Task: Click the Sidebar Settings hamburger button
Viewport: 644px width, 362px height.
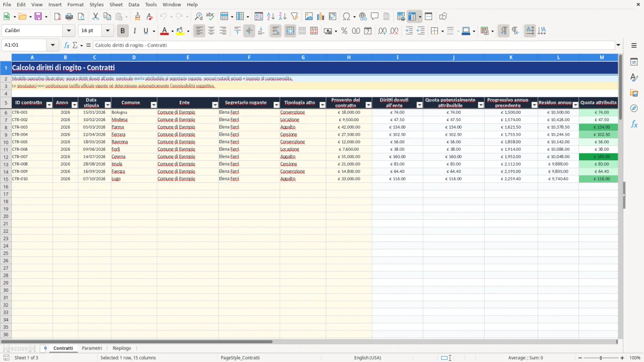Action: point(634,45)
